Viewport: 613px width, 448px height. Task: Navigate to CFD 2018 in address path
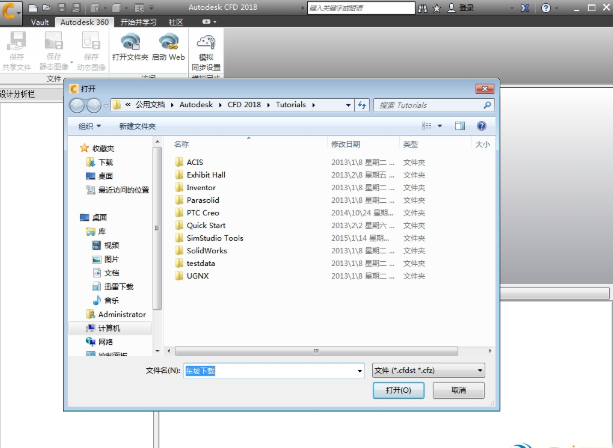(x=244, y=105)
